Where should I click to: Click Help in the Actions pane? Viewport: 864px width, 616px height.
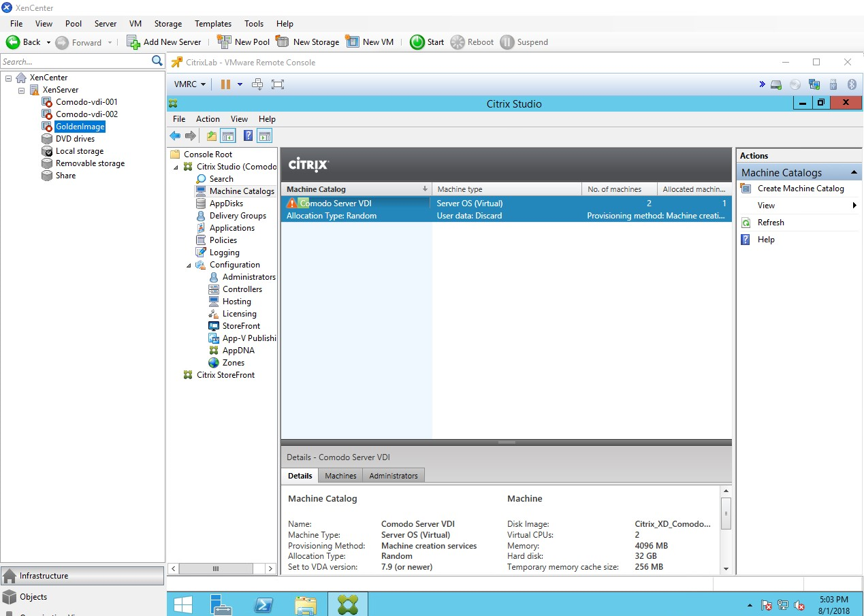[766, 240]
